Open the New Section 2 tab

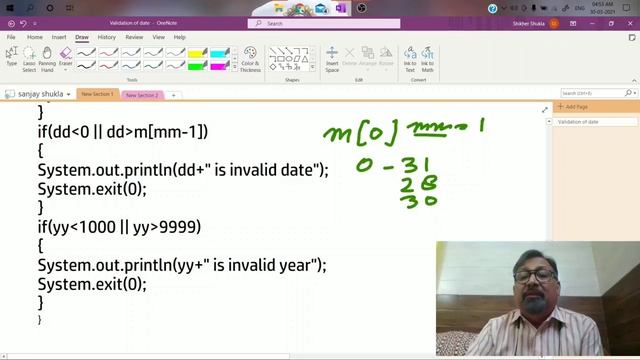(142, 95)
